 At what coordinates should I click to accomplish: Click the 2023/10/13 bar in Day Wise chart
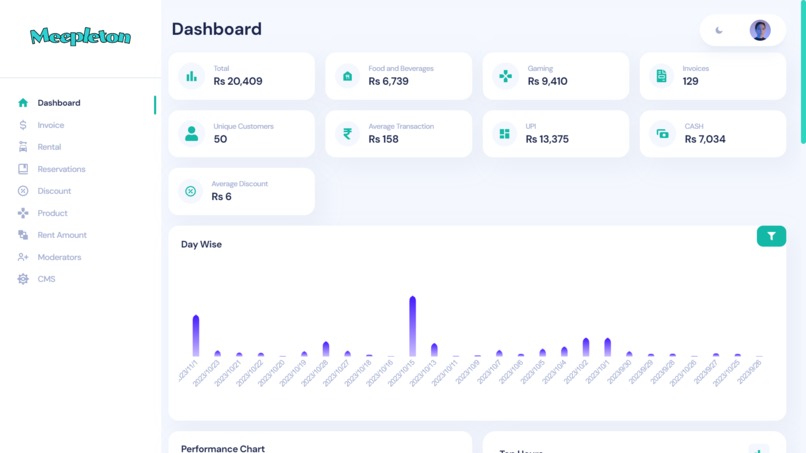tap(434, 350)
